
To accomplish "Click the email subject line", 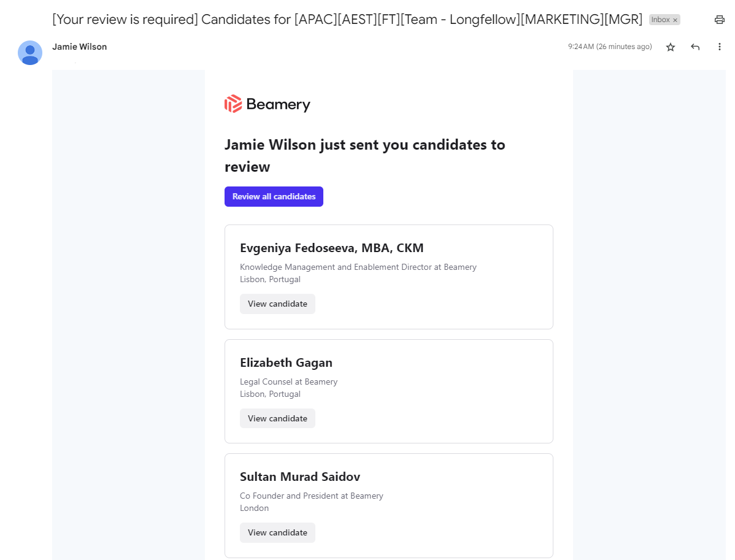I will point(347,19).
